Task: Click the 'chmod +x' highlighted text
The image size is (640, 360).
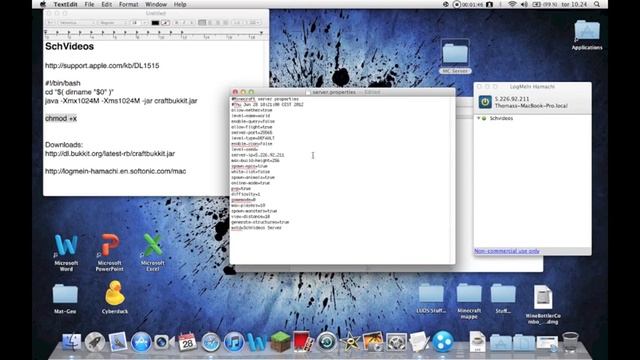Action: tap(61, 118)
